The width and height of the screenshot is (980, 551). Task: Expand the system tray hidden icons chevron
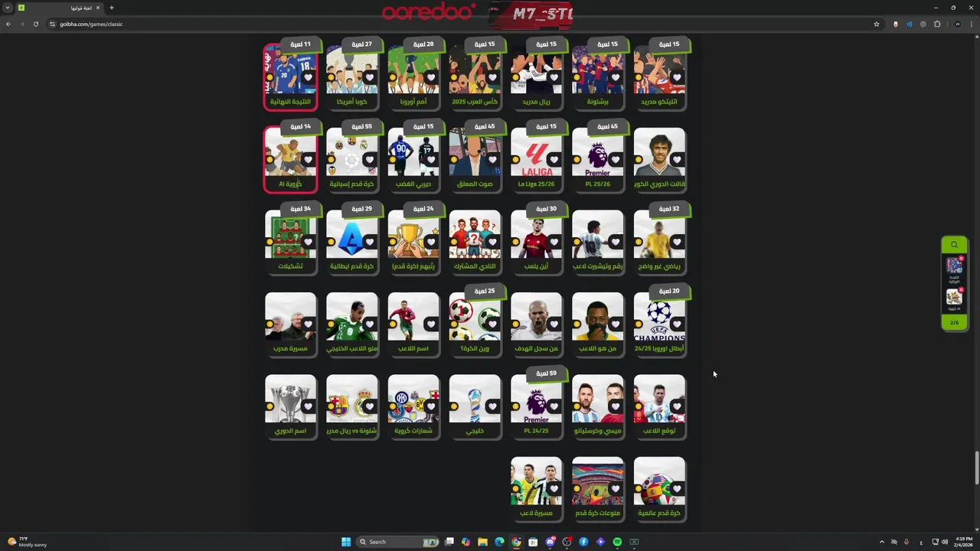881,542
